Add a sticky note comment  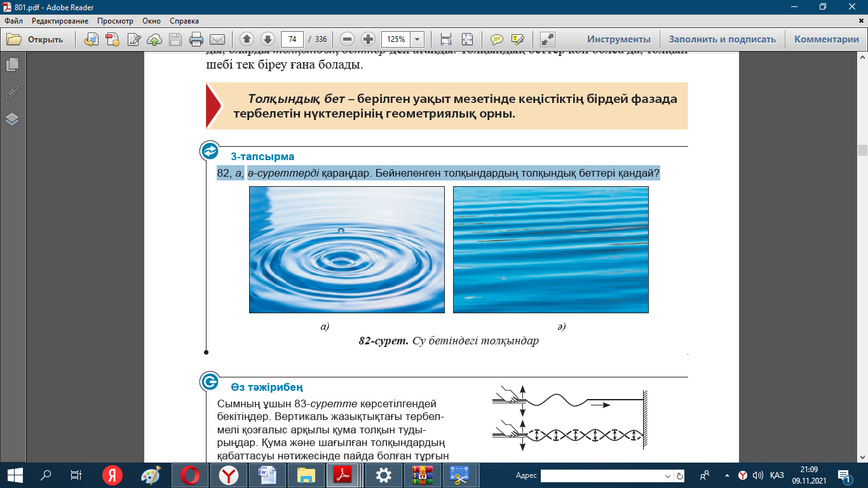click(497, 39)
